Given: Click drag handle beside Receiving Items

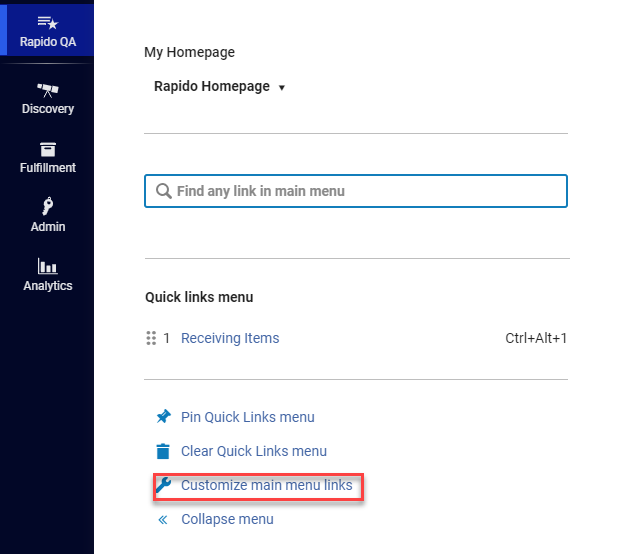Looking at the screenshot, I should click(x=152, y=338).
